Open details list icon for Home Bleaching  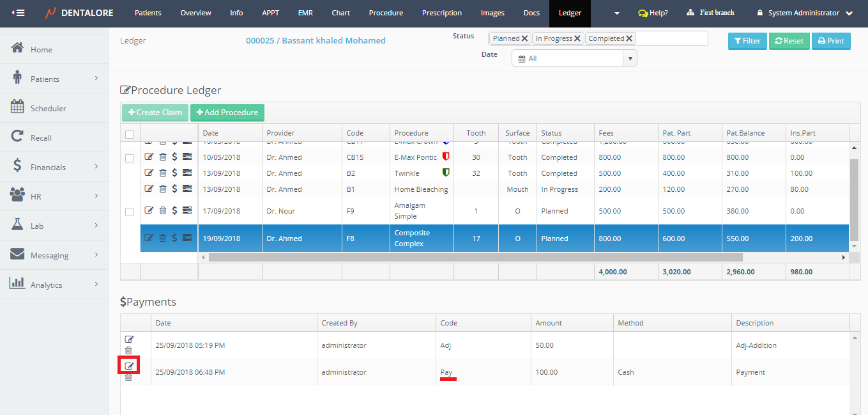187,189
